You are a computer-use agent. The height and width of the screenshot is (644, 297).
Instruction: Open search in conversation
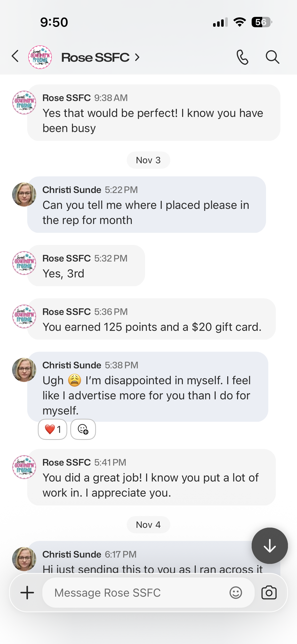click(272, 57)
